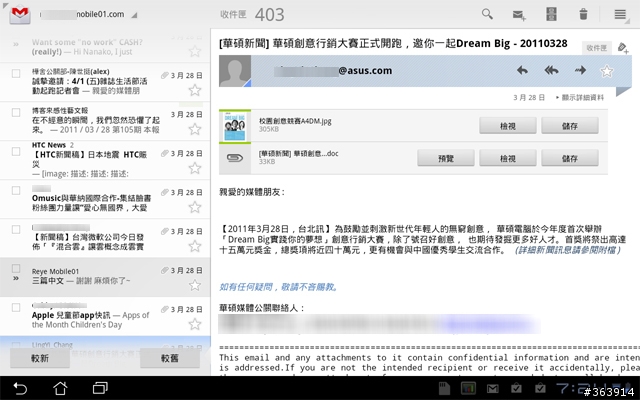The image size is (640, 400).
Task: Change labels with the tag-plus icon
Action: [x=623, y=48]
